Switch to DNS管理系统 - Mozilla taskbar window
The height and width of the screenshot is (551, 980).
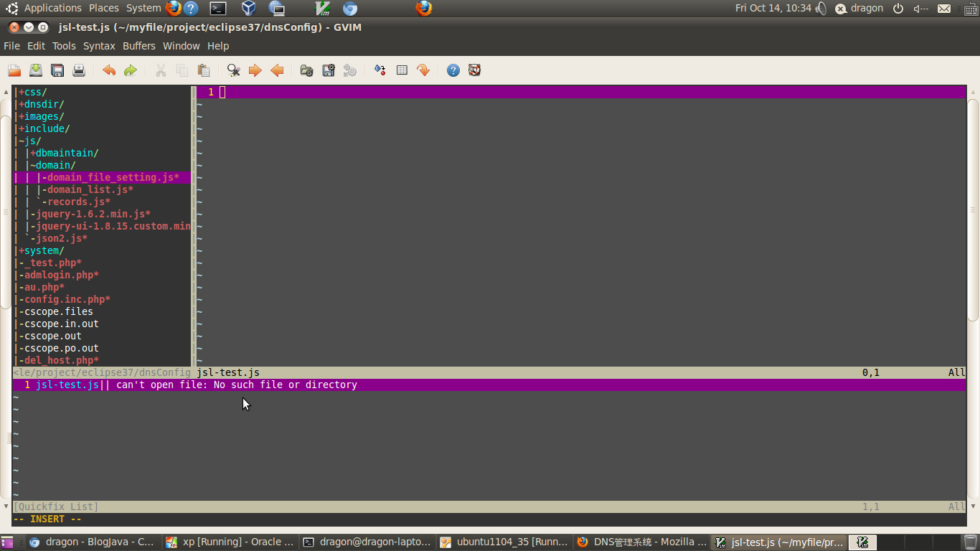pyautogui.click(x=641, y=542)
